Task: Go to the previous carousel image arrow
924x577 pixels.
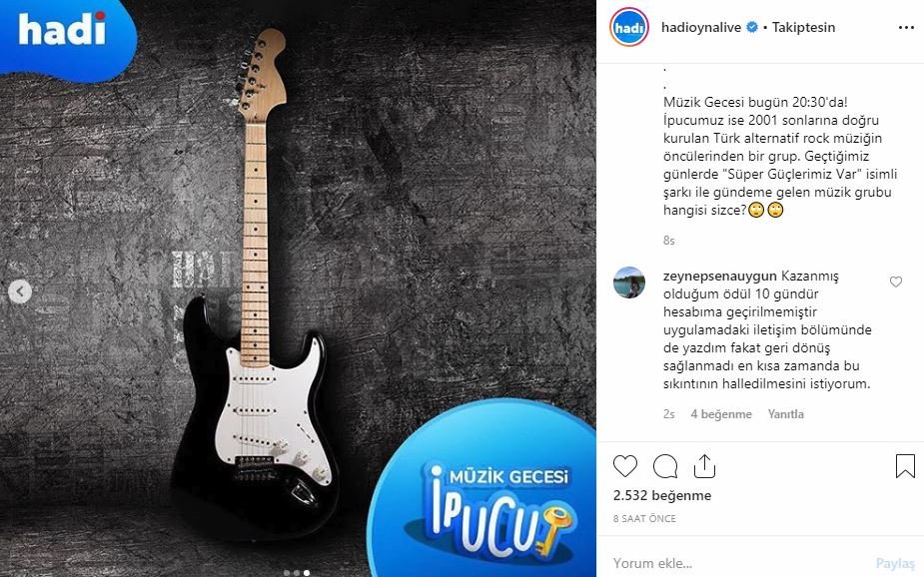Action: [x=20, y=290]
